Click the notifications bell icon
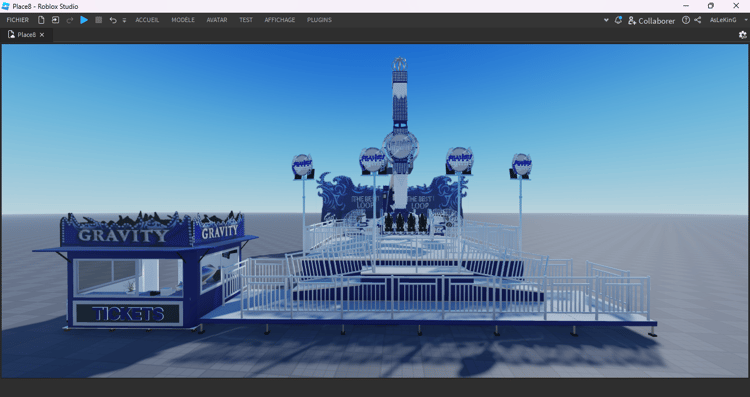Screen dimensions: 750x397 618,20
